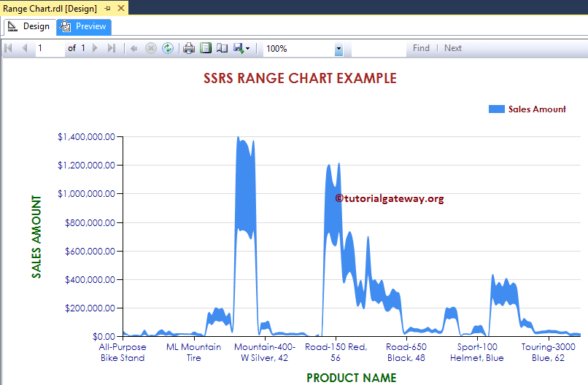
Task: Click the Next search link
Action: click(x=452, y=48)
